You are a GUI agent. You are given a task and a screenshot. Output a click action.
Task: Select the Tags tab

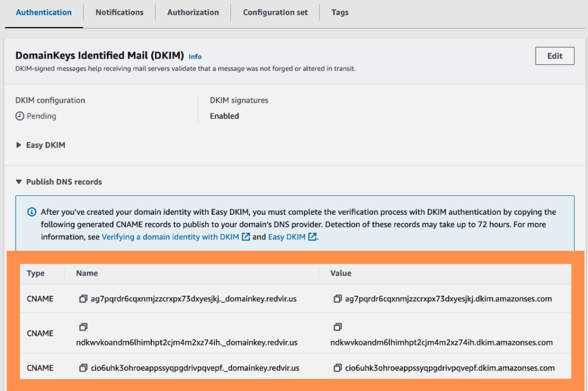[340, 12]
